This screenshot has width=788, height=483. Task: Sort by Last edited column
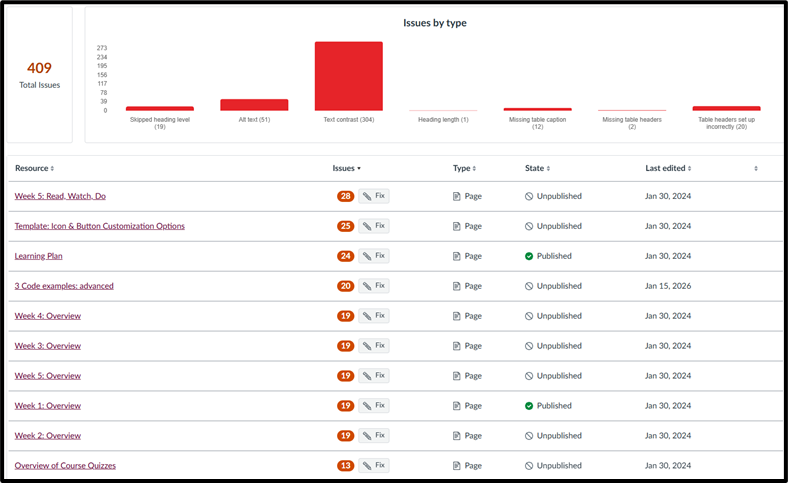click(x=668, y=168)
